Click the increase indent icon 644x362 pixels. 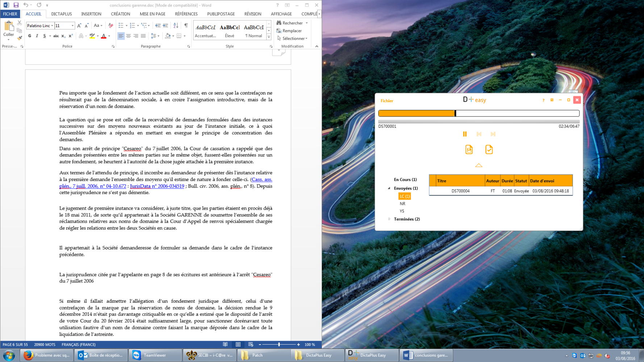coord(166,25)
